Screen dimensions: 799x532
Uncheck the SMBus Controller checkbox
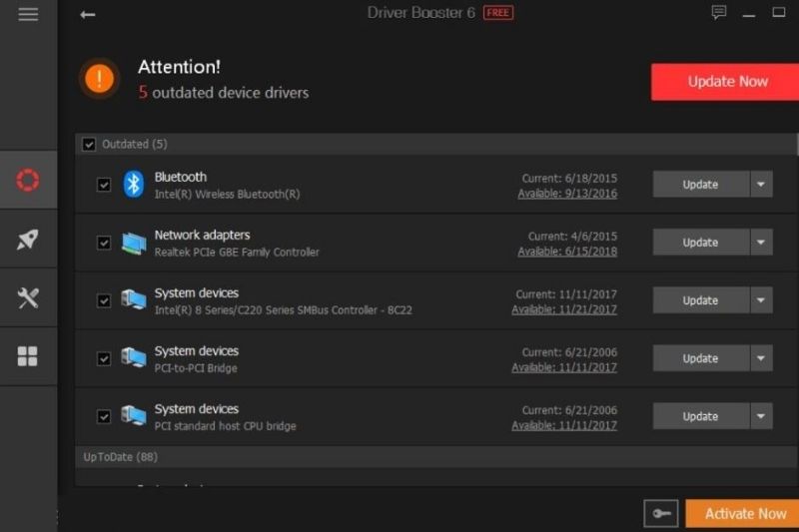point(104,300)
